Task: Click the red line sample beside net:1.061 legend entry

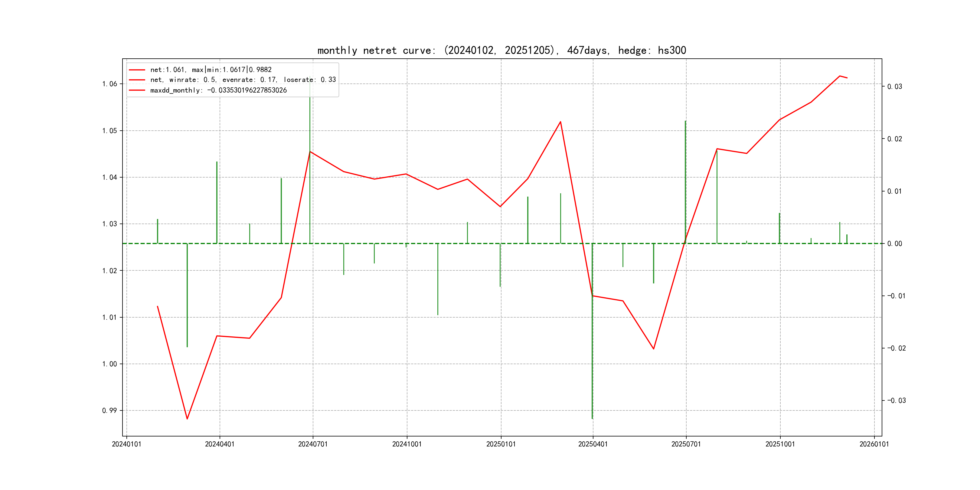Action: (x=137, y=70)
